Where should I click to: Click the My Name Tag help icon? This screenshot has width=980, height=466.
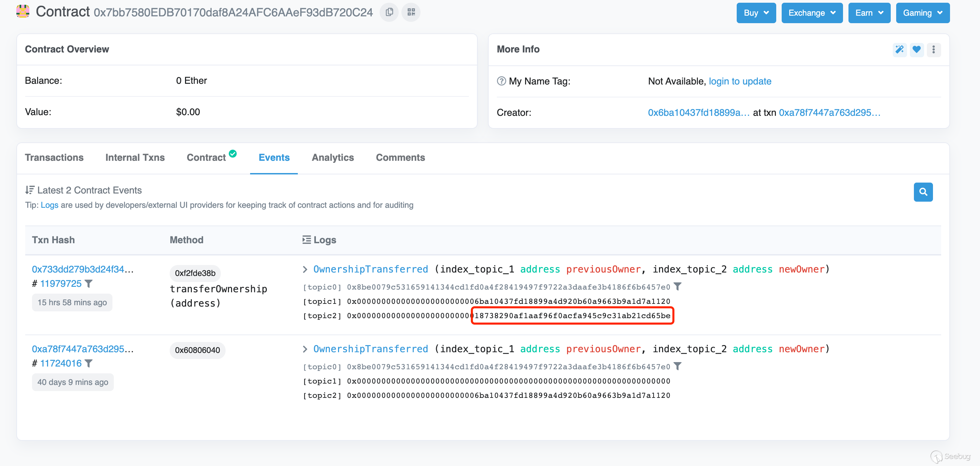(501, 81)
